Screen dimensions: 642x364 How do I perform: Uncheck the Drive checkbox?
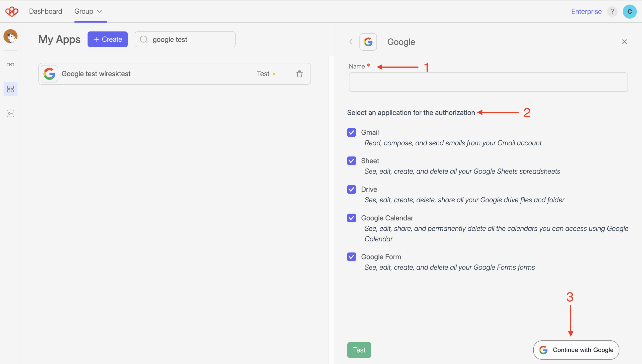point(351,189)
